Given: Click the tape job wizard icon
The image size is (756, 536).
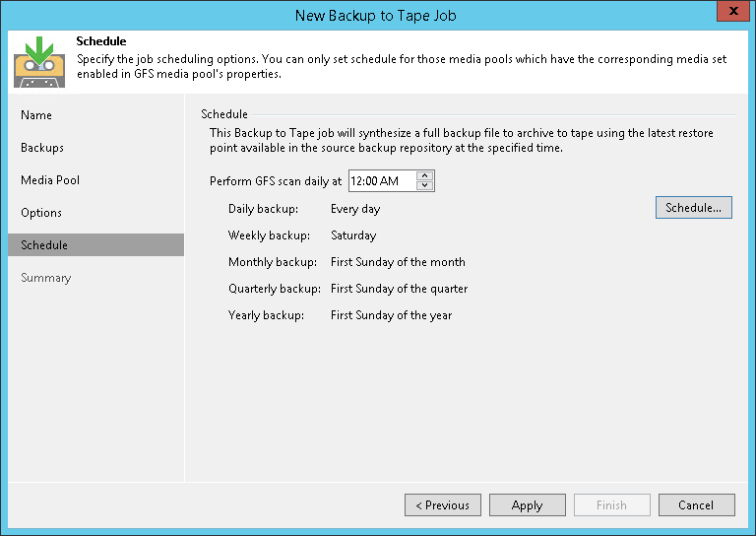Looking at the screenshot, I should pyautogui.click(x=38, y=61).
